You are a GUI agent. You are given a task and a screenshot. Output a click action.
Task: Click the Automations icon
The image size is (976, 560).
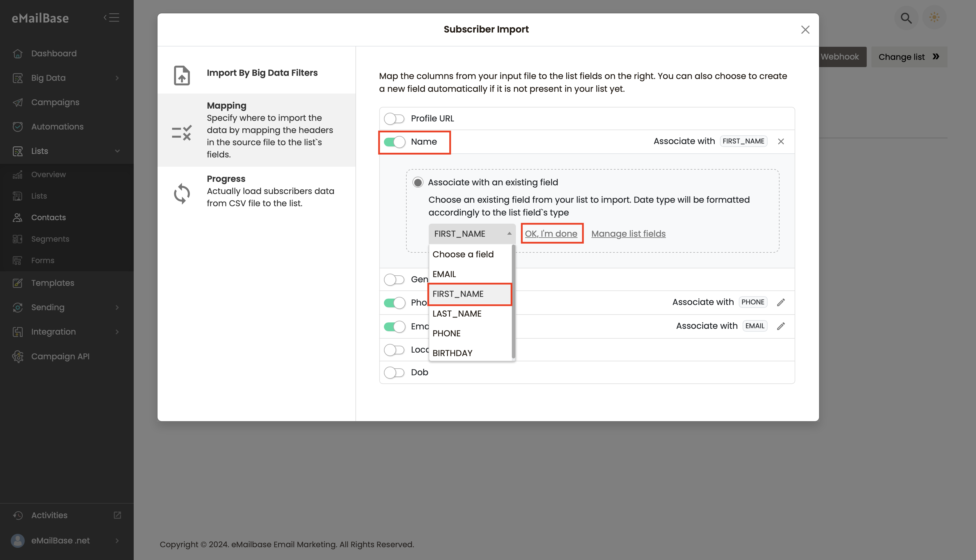pos(18,127)
